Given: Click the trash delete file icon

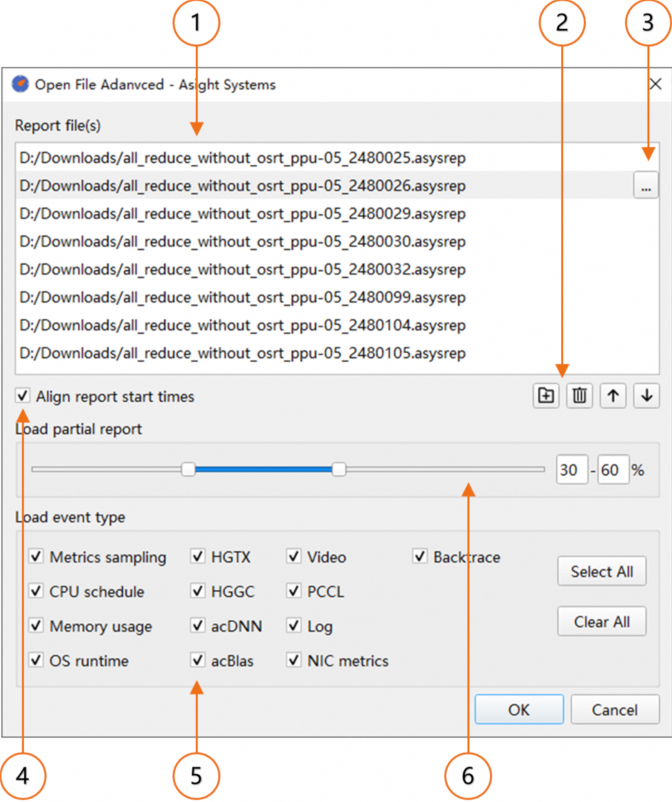Looking at the screenshot, I should coord(580,396).
